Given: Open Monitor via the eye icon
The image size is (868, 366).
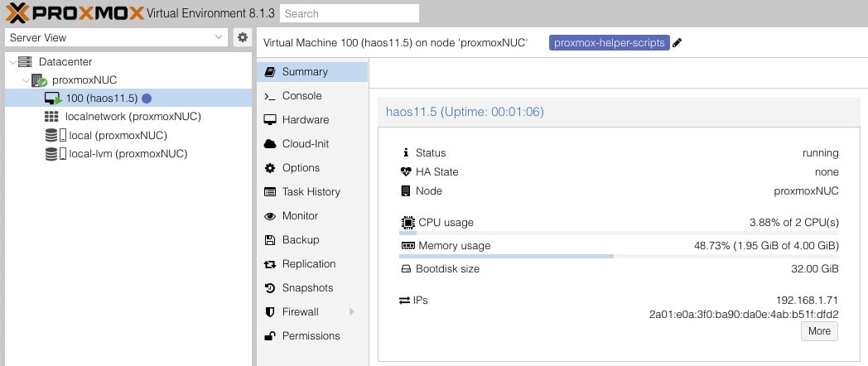Looking at the screenshot, I should point(269,216).
